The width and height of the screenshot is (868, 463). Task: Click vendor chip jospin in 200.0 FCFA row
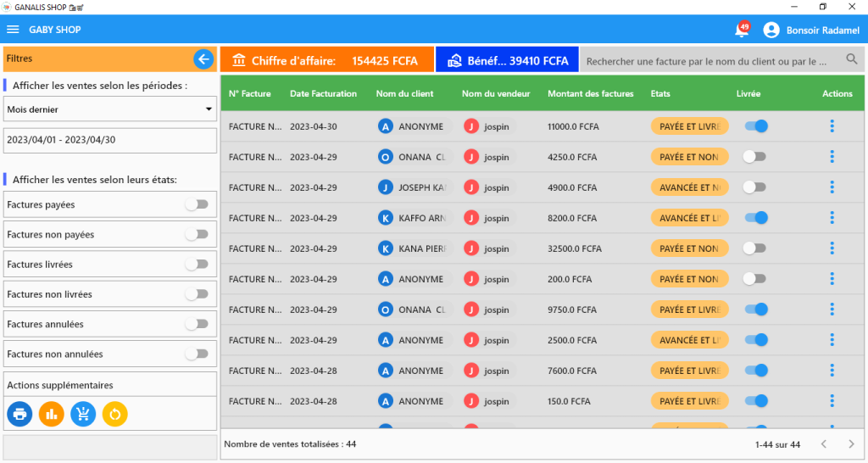pos(489,279)
